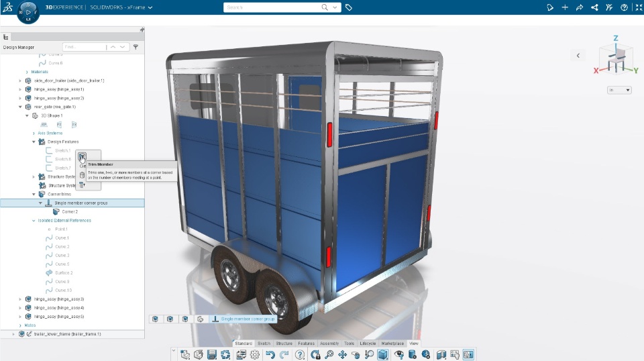Click the first icon in bottom toolbar
The width and height of the screenshot is (644, 361).
185,354
